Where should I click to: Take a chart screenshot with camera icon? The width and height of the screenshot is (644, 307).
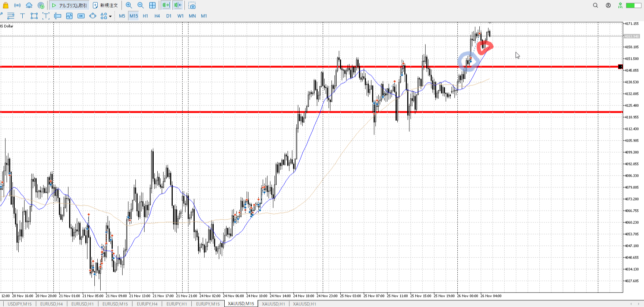[192, 5]
